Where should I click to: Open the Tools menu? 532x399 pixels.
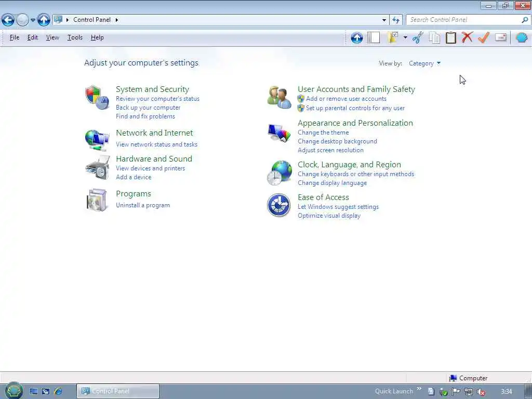click(x=75, y=37)
